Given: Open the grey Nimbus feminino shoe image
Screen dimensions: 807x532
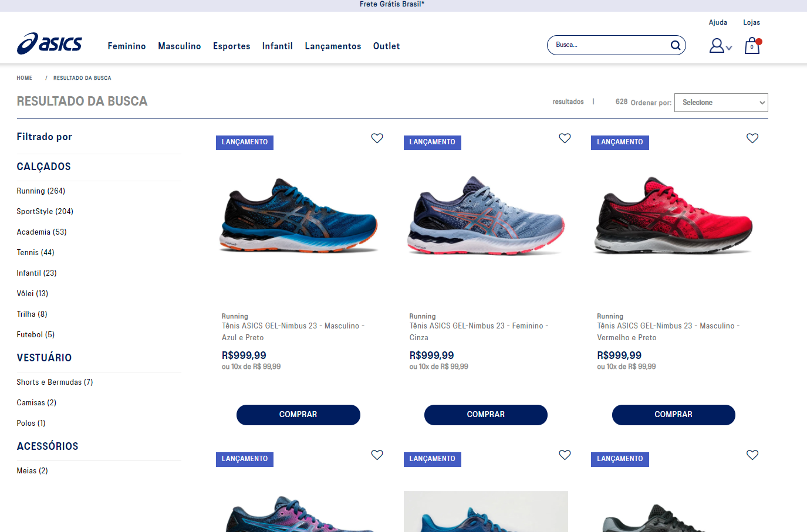Looking at the screenshot, I should click(x=486, y=215).
